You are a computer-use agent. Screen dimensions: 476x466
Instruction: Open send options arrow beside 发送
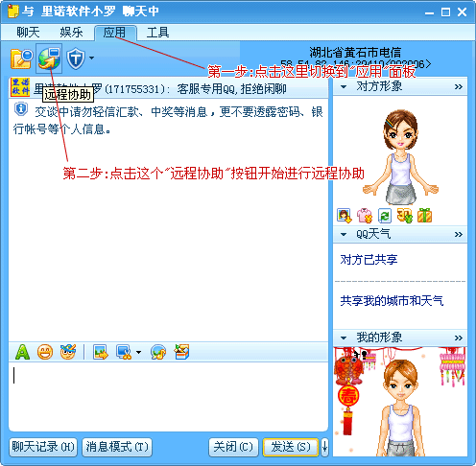point(324,447)
